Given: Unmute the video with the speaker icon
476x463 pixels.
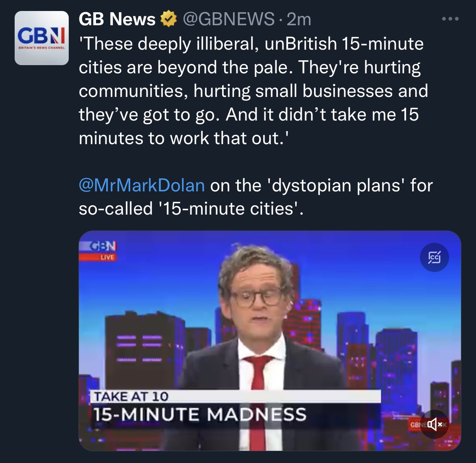Looking at the screenshot, I should [x=435, y=424].
